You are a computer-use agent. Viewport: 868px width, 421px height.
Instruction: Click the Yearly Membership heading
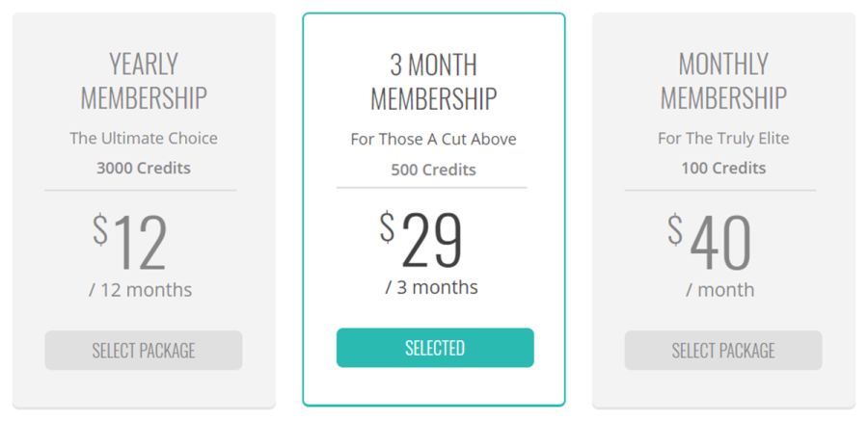point(144,81)
